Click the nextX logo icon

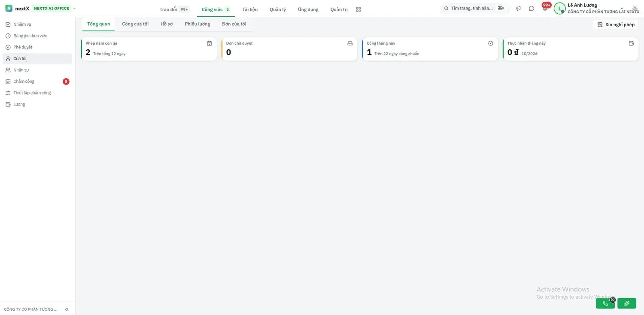(x=9, y=8)
